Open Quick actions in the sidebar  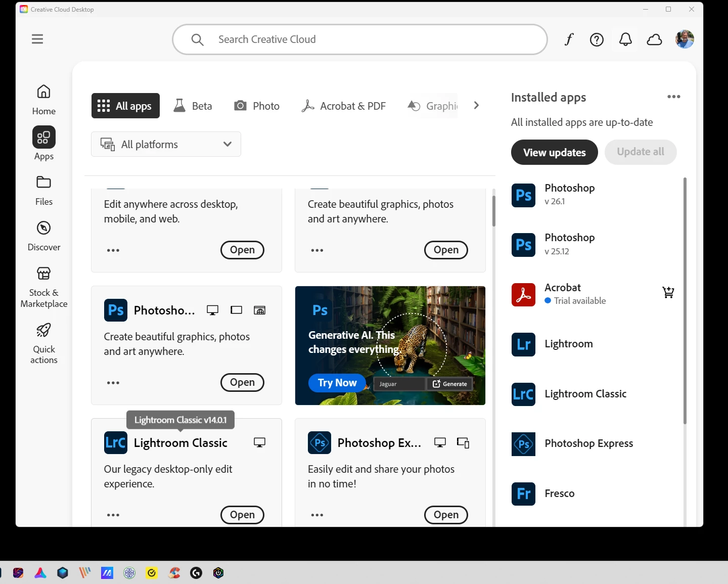coord(44,344)
